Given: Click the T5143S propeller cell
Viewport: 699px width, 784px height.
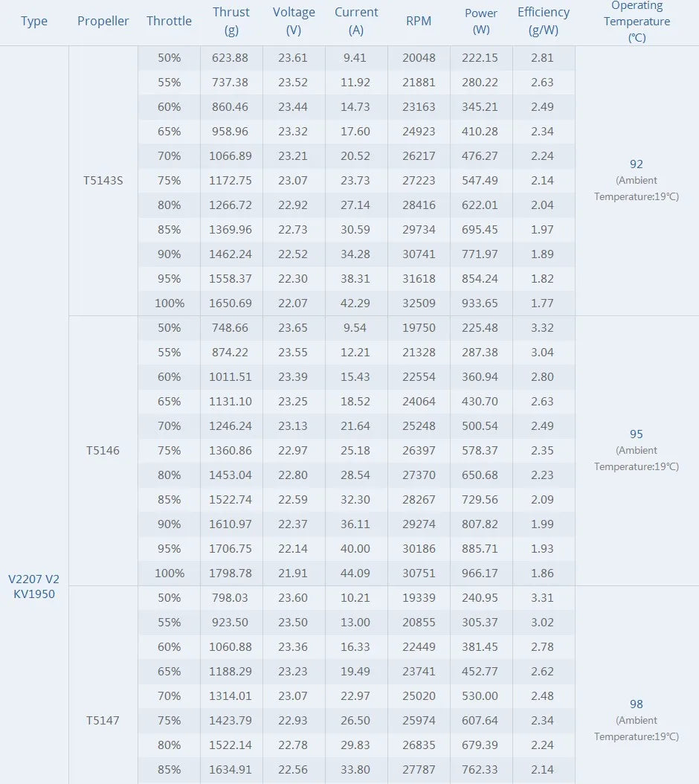Looking at the screenshot, I should click(103, 180).
